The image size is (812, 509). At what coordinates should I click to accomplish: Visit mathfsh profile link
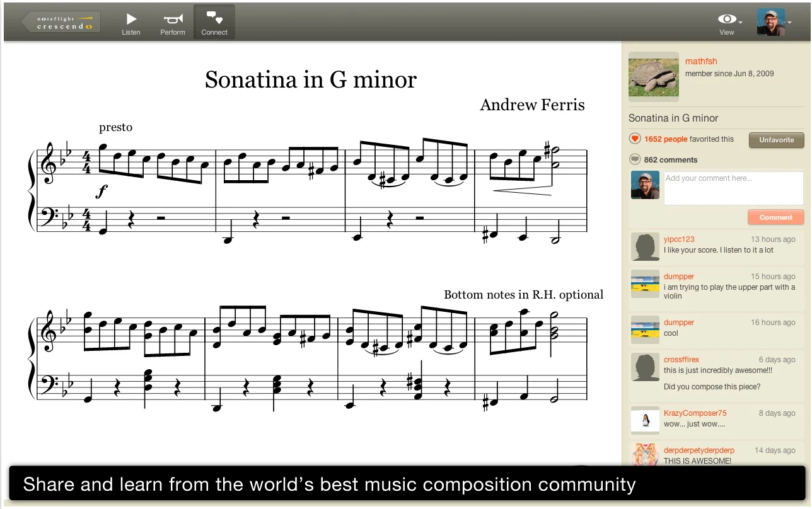tap(701, 61)
